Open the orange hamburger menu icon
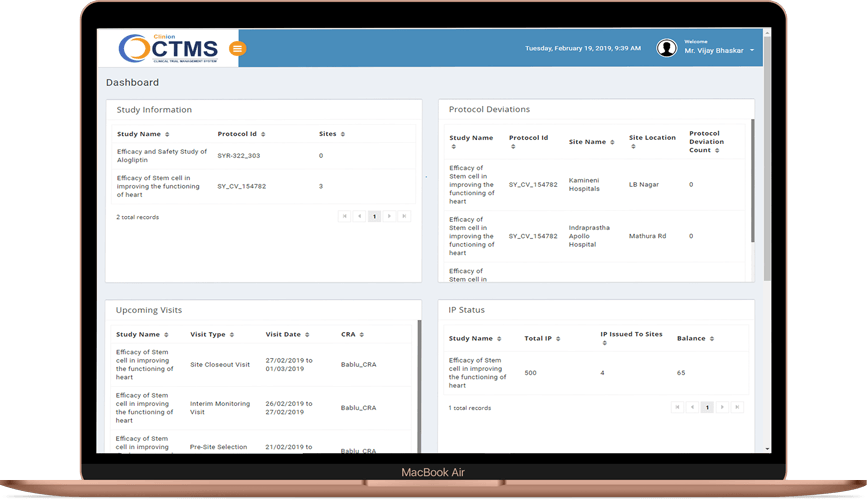 coord(237,49)
